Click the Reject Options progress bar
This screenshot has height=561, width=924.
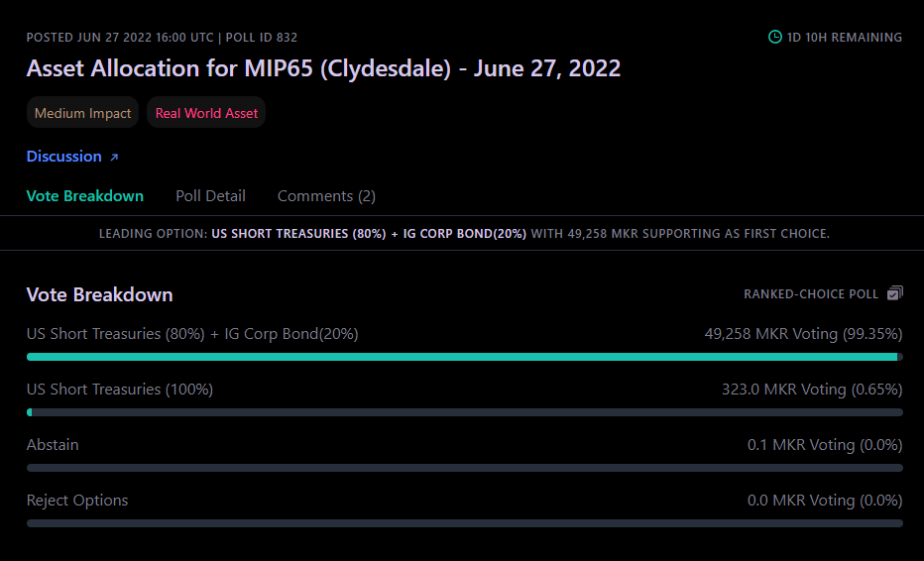click(464, 523)
